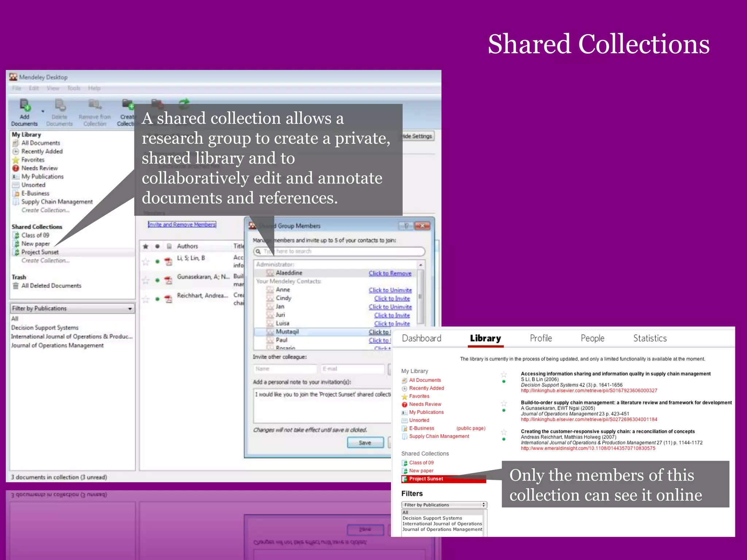747x560 pixels.
Task: Click the colleague E-mail input field
Action: pos(352,369)
